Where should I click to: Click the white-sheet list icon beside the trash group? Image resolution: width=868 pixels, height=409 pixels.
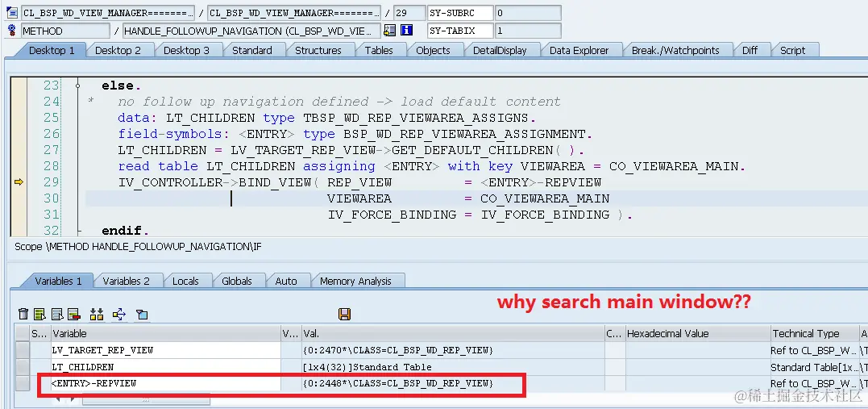tap(57, 315)
